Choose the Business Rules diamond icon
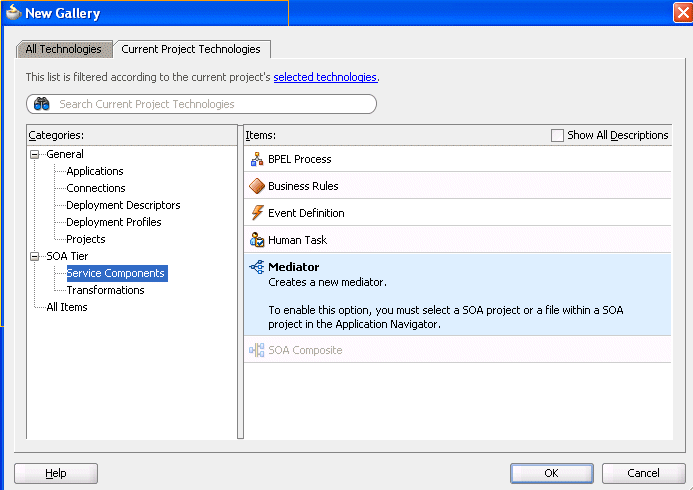Viewport: 693px width, 490px height. (x=257, y=186)
